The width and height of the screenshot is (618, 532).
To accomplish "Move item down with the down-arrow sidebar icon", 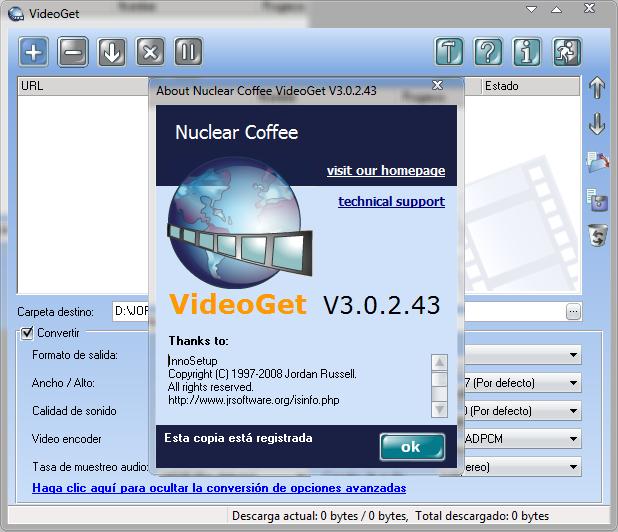I will [597, 124].
